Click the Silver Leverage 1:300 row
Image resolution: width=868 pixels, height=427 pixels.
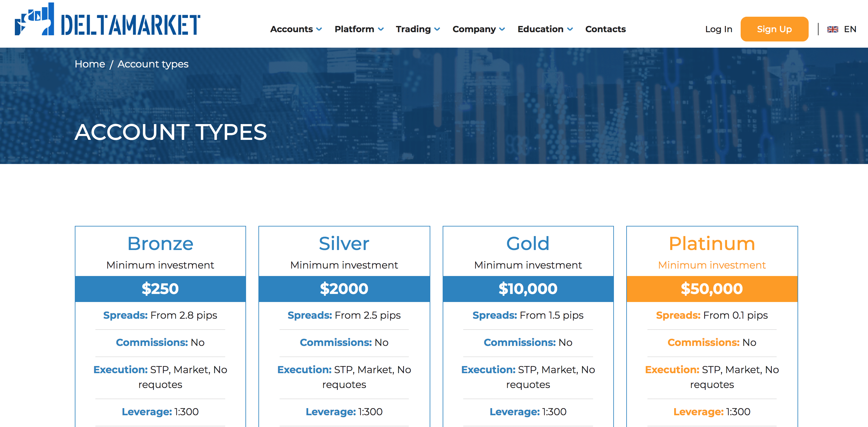[344, 412]
